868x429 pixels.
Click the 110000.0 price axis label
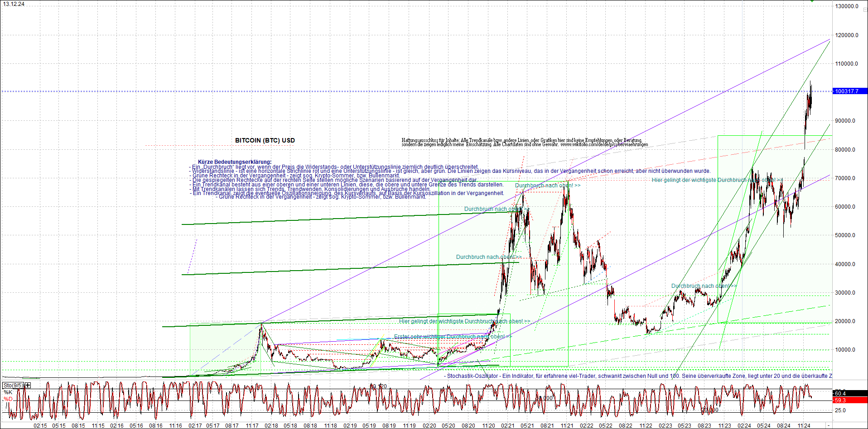coord(847,64)
